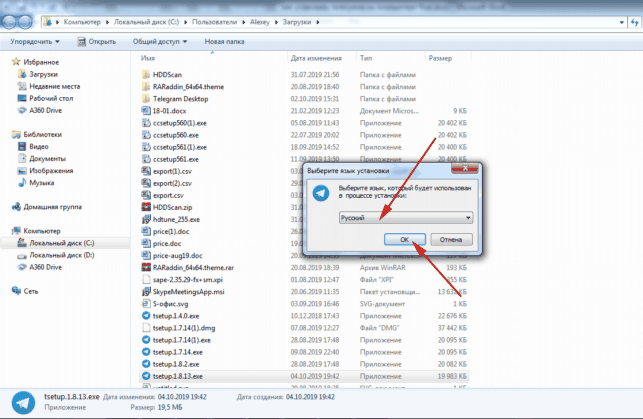
Task: Select the tsetup.1.7.14.exe Telegram icon
Action: (x=146, y=352)
